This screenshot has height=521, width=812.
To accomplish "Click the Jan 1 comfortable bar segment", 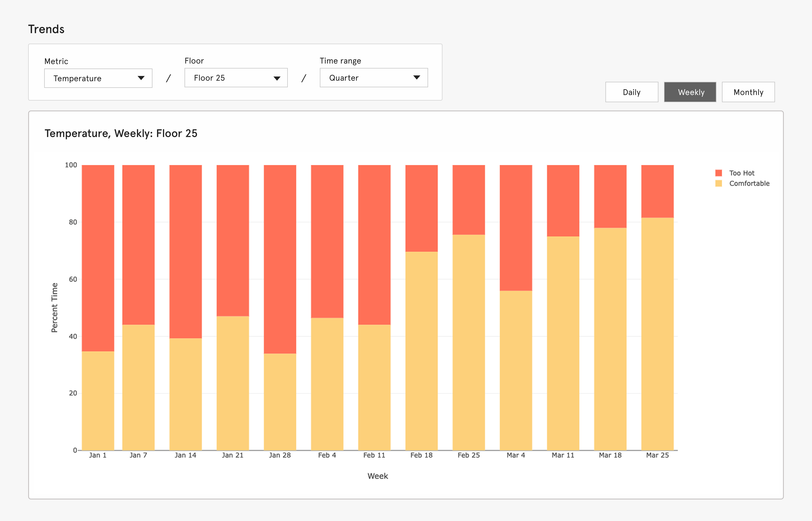I will tap(98, 401).
